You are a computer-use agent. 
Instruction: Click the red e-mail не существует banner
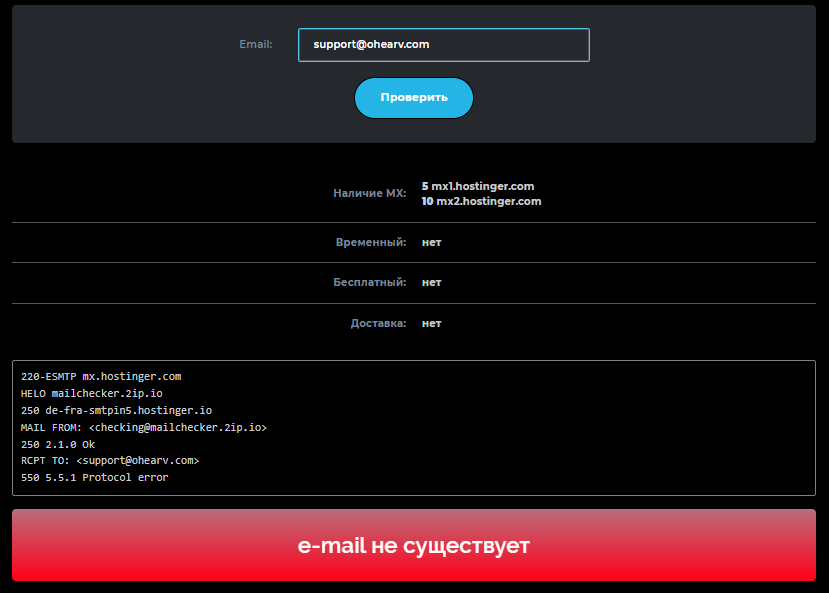point(414,546)
